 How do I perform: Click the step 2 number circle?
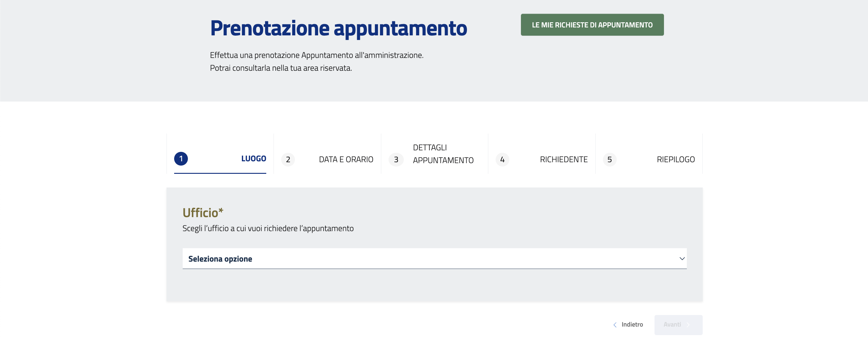pos(288,159)
